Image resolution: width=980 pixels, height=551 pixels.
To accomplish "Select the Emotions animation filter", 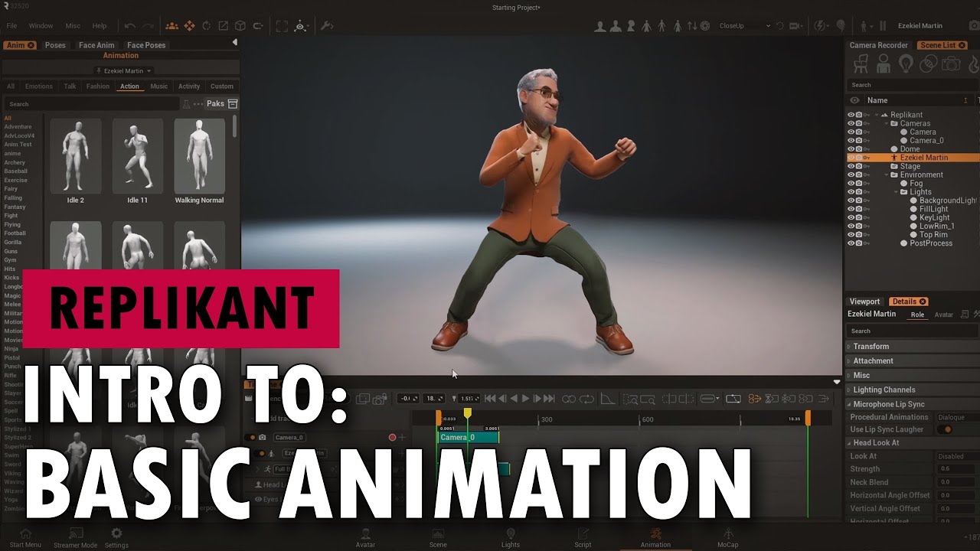I will (39, 86).
